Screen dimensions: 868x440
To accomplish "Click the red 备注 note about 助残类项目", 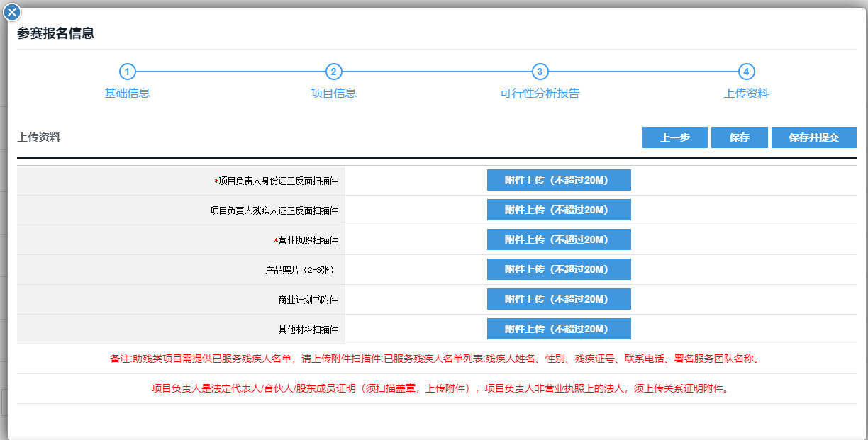I will (436, 359).
